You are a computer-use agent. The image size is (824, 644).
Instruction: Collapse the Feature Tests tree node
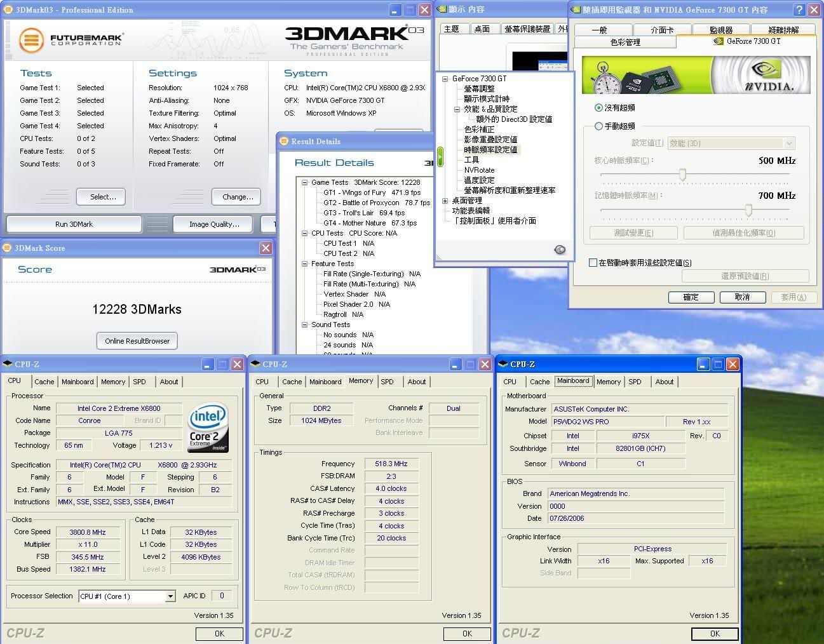[304, 264]
